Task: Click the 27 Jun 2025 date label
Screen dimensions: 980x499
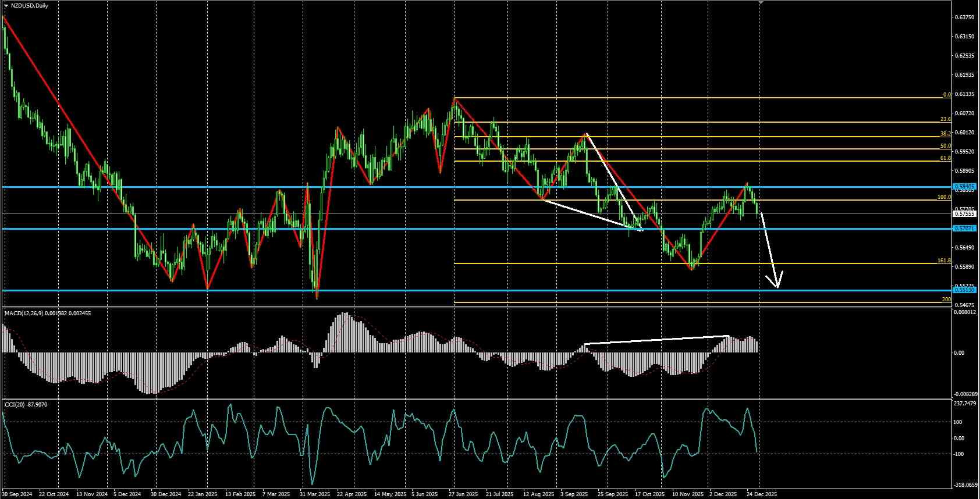Action: (x=464, y=494)
